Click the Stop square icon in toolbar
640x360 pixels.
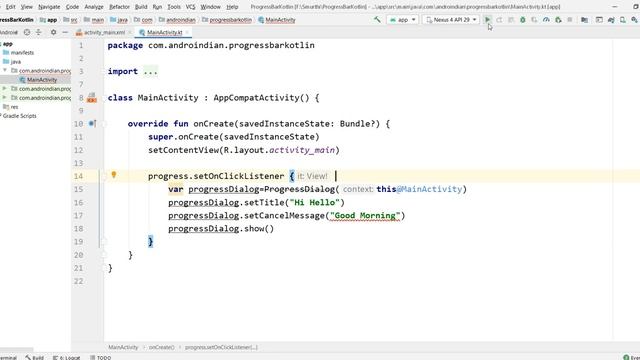tap(570, 20)
